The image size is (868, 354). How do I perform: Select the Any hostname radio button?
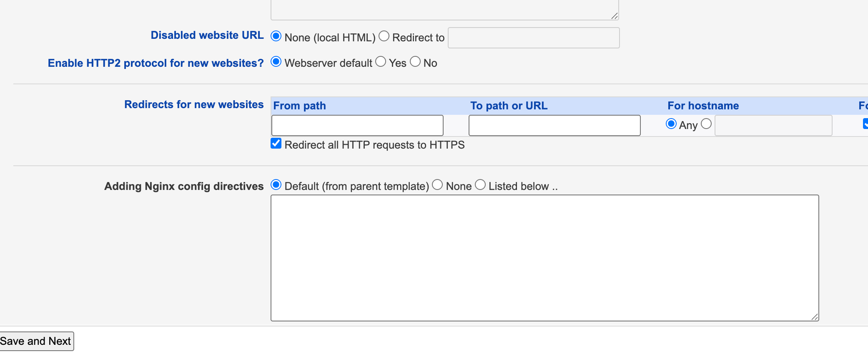click(x=671, y=124)
